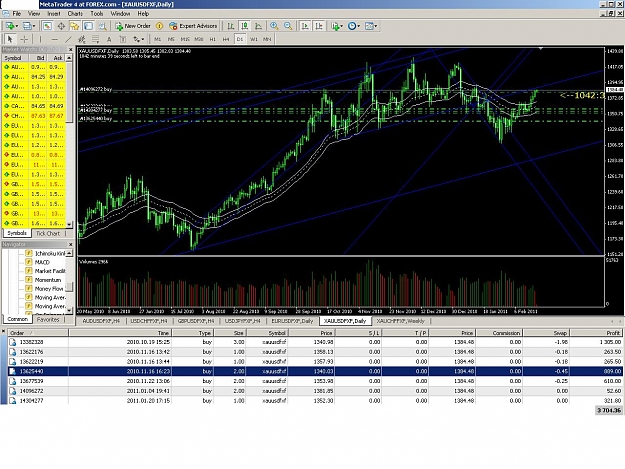Viewport: 625px width, 469px height.
Task: Switch timeframe to H1
Action: (x=212, y=39)
